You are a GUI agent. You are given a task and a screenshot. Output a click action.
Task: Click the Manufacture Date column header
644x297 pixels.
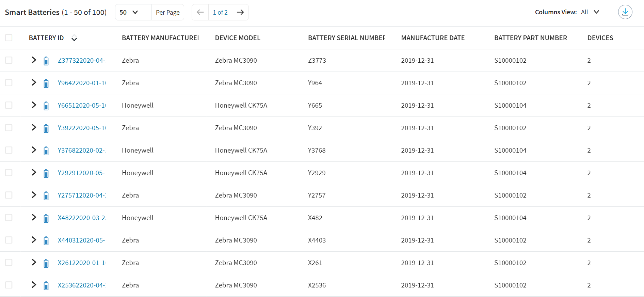click(433, 38)
